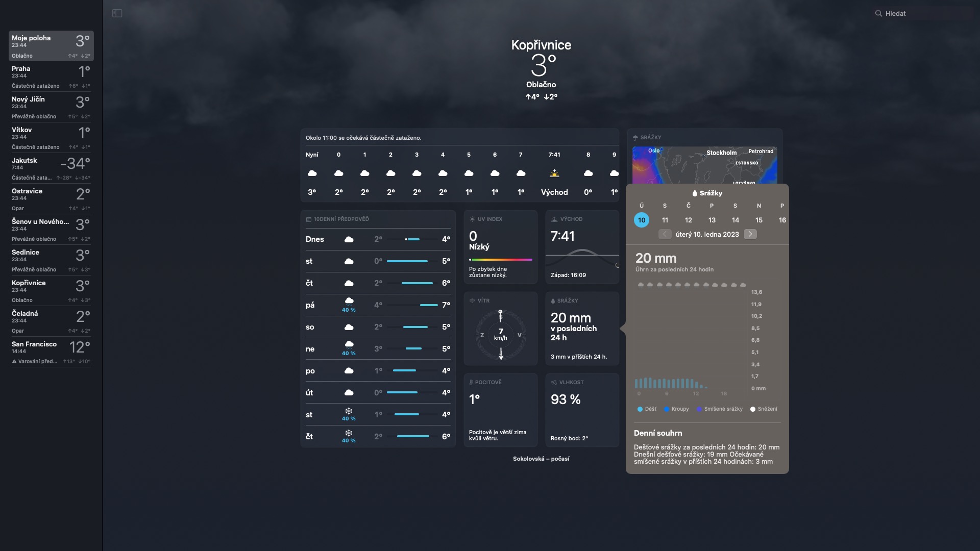Image resolution: width=980 pixels, height=551 pixels.
Task: Open the Sokolovská – počasí link
Action: click(541, 459)
